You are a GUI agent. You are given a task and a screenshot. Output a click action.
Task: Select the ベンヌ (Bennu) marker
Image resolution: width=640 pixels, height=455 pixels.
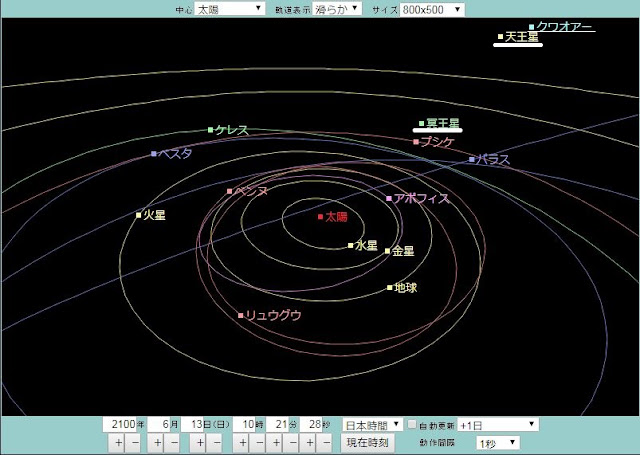coord(229,191)
